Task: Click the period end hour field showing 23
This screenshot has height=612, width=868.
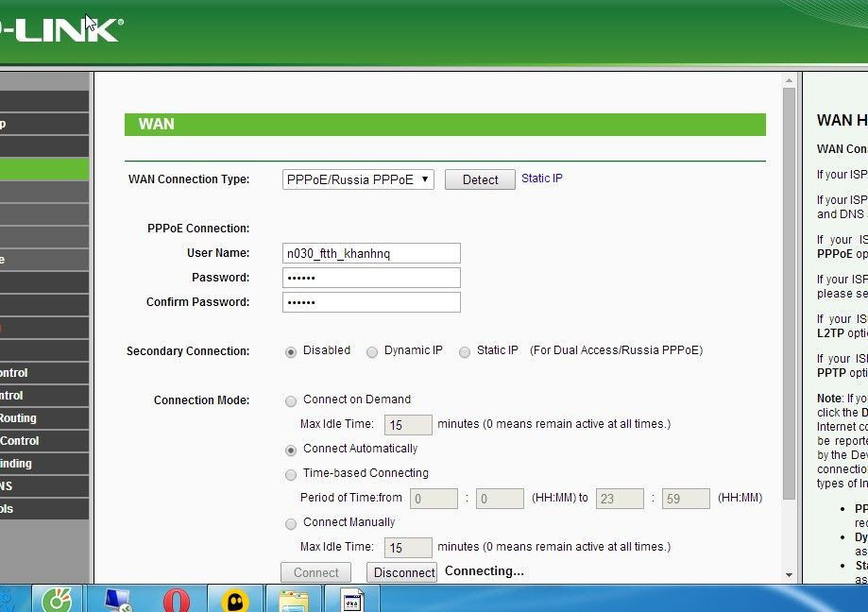Action: [x=620, y=499]
